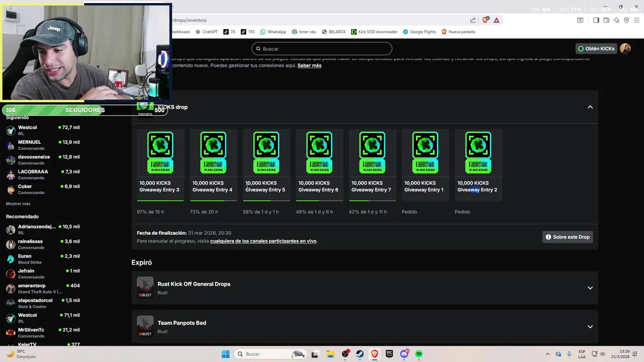Open Euren Blood Strike channel

click(43, 259)
